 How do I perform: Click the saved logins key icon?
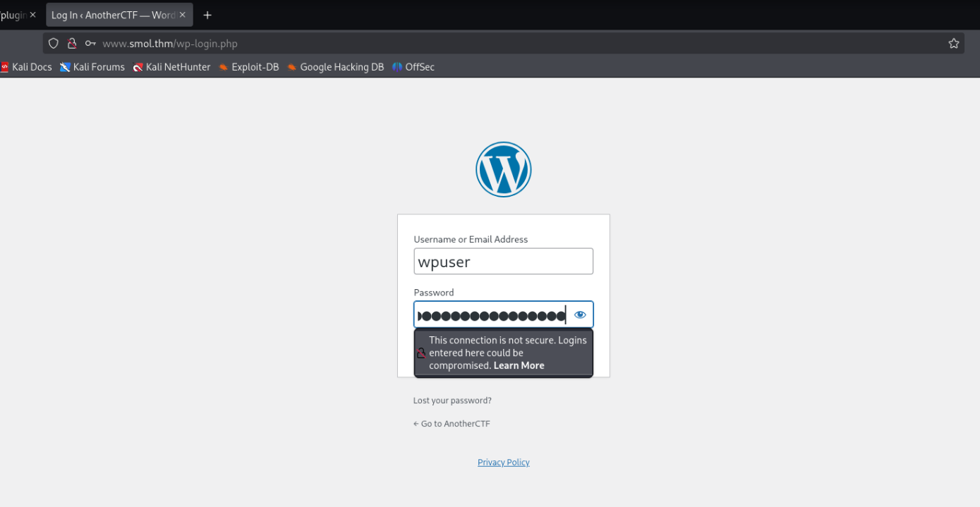90,44
